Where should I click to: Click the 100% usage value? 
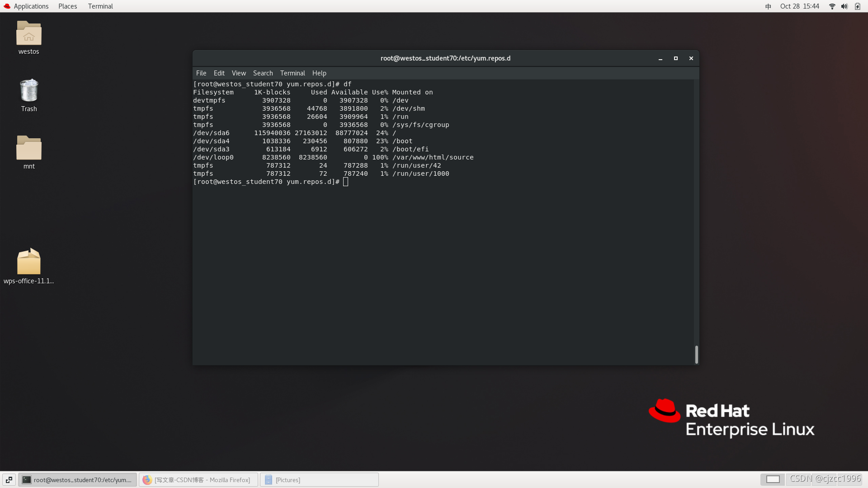click(x=380, y=157)
